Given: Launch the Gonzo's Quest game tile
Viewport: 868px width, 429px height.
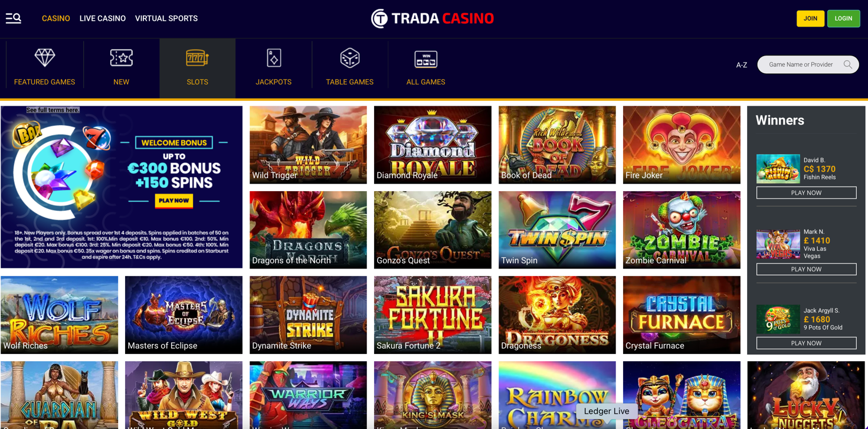Looking at the screenshot, I should pyautogui.click(x=433, y=230).
